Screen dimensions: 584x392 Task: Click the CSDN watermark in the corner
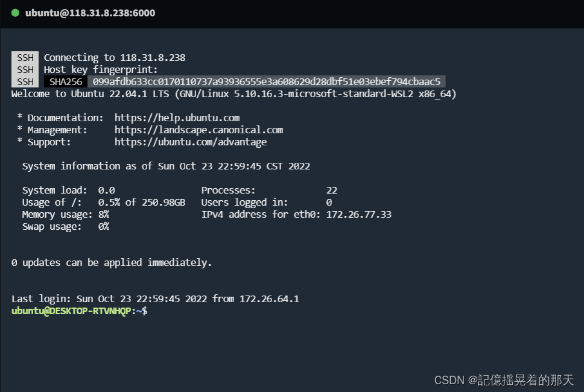(x=504, y=380)
